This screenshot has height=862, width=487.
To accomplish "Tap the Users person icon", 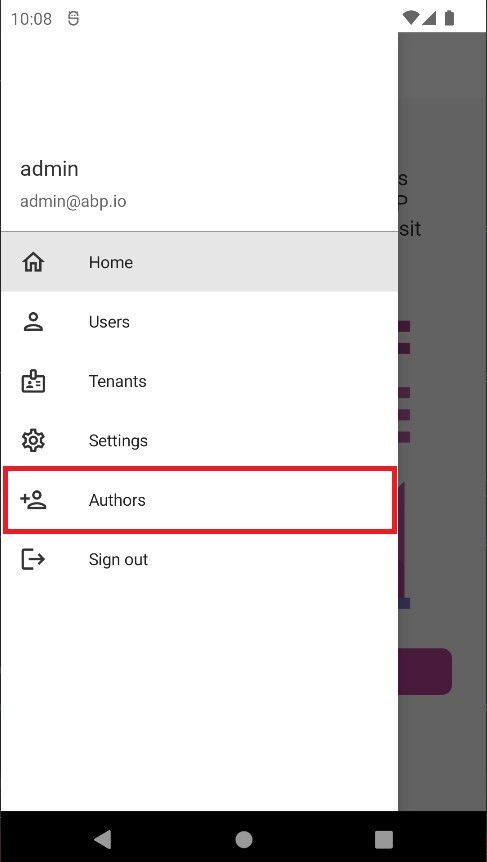I will [x=33, y=322].
